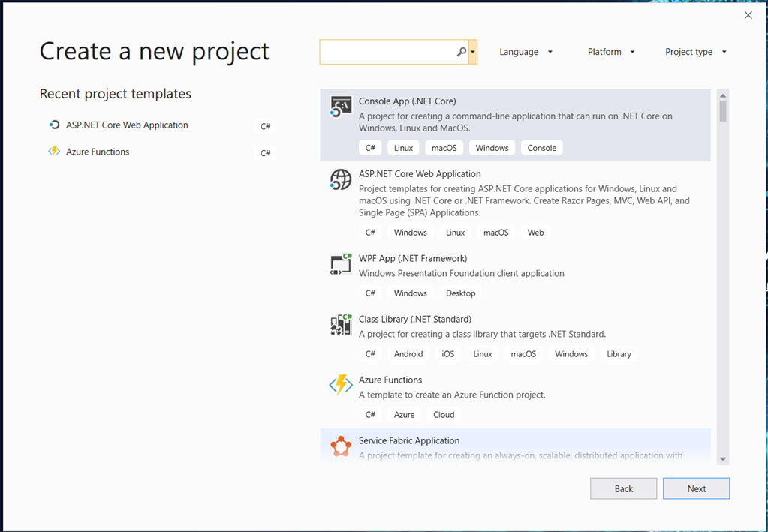Pick the Service Fabric Application icon
Viewport: 768px width, 532px height.
[341, 446]
